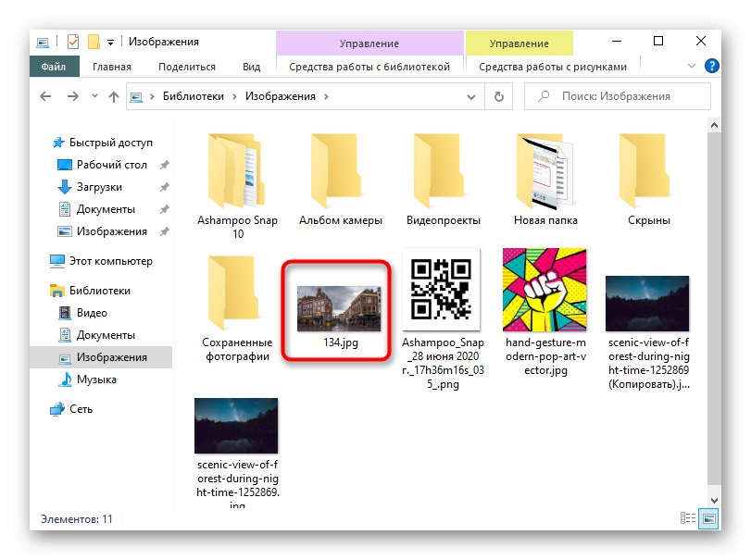Click the Properties icon in the quick access toolbar

pyautogui.click(x=73, y=43)
